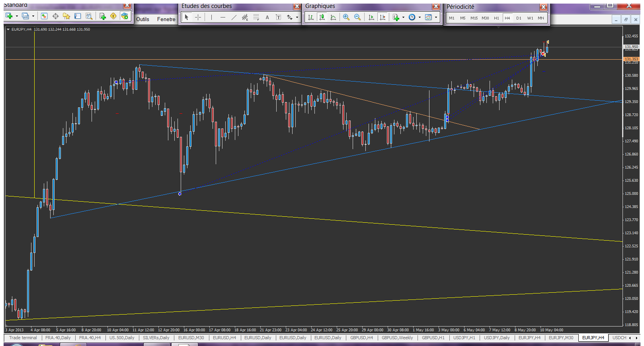Zoom in on the chart
Viewport: 644px width, 346px height.
pyautogui.click(x=346, y=17)
